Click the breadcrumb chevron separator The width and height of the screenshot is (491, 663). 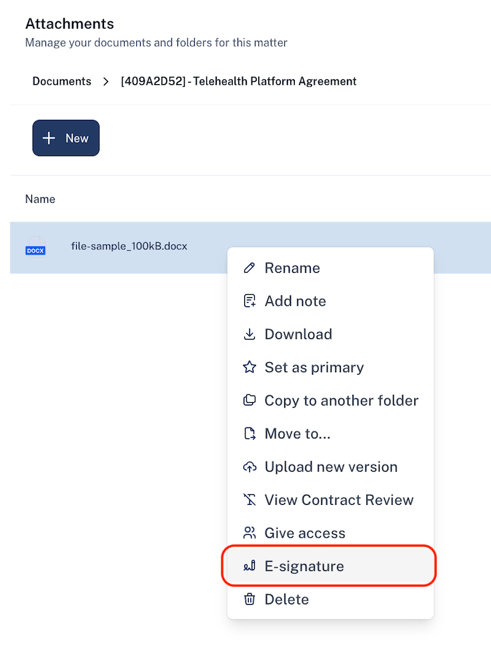click(x=106, y=81)
